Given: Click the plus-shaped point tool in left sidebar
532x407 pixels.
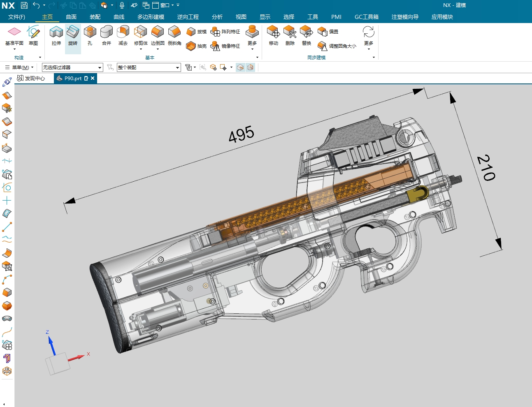Looking at the screenshot, I should coord(7,201).
